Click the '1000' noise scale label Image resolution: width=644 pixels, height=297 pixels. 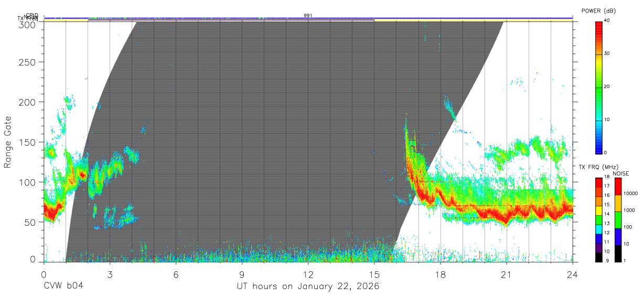(629, 210)
